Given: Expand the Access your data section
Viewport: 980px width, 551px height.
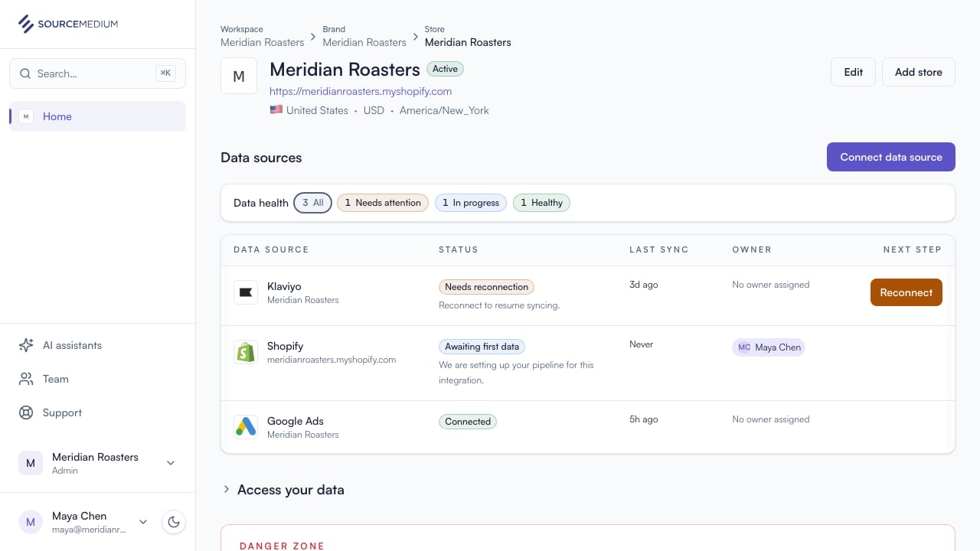Looking at the screenshot, I should 283,490.
